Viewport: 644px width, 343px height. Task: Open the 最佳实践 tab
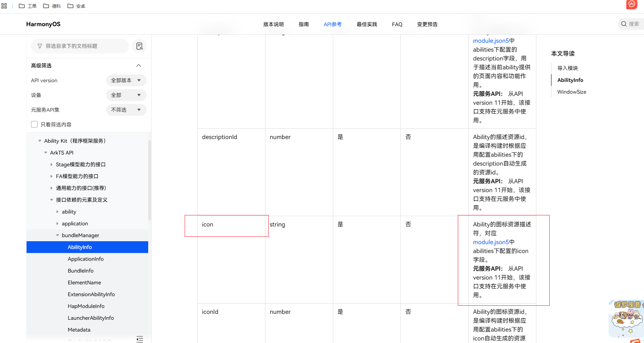pos(366,24)
